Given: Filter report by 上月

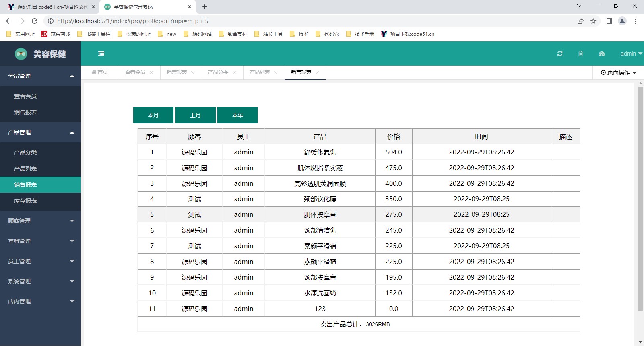Looking at the screenshot, I should click(x=196, y=115).
